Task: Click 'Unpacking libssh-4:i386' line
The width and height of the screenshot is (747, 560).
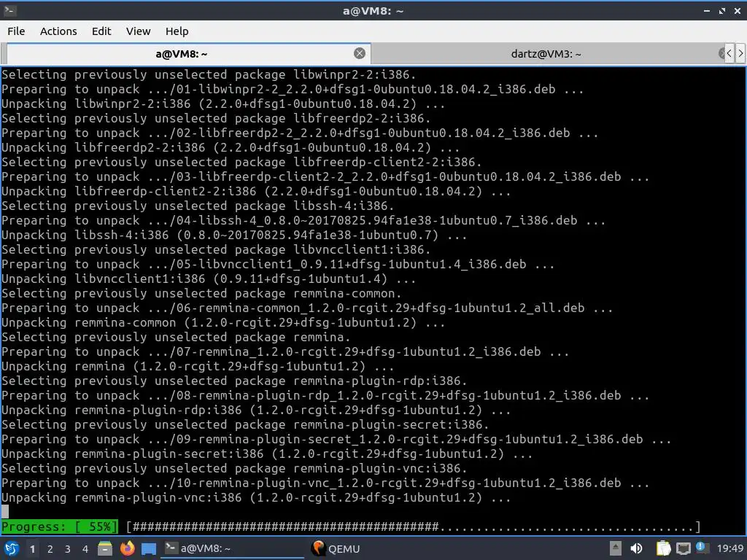Action: click(234, 235)
